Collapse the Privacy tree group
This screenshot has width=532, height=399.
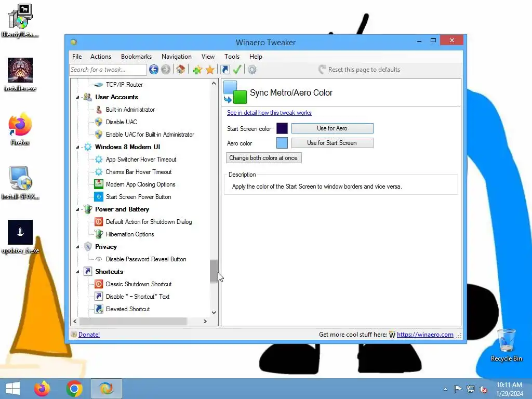[x=77, y=247]
